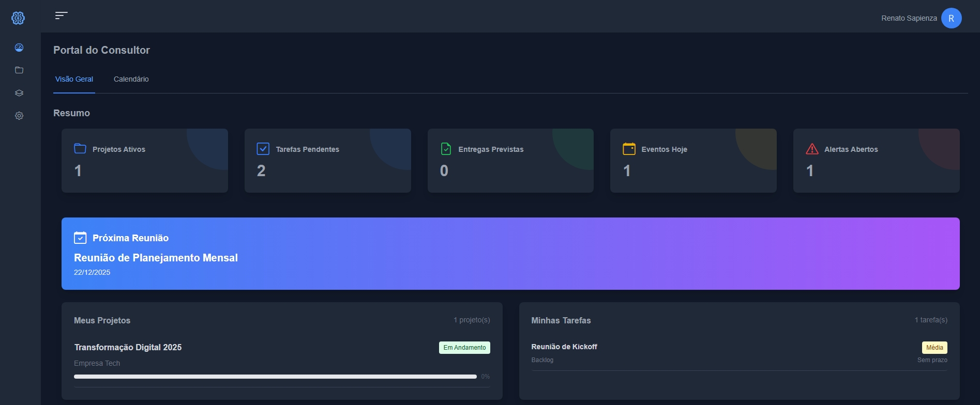
Task: Expand the Renato Sapienza account name
Action: click(x=909, y=18)
